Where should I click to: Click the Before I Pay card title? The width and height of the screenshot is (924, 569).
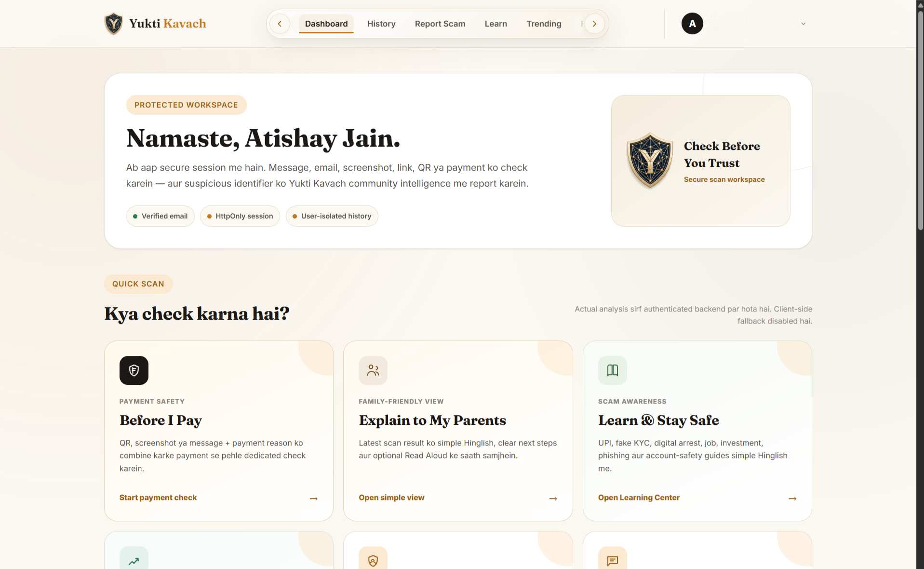161,420
